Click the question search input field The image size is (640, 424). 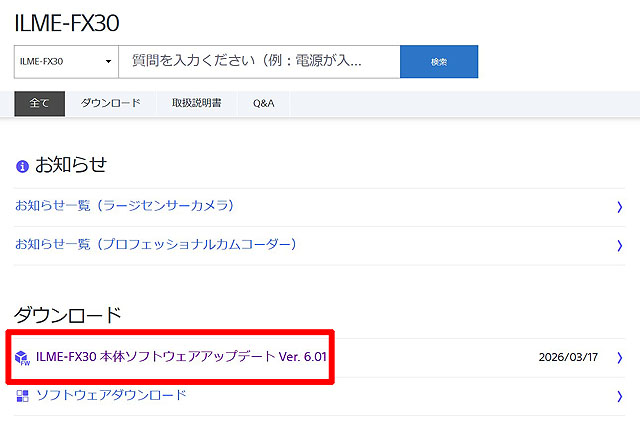258,62
